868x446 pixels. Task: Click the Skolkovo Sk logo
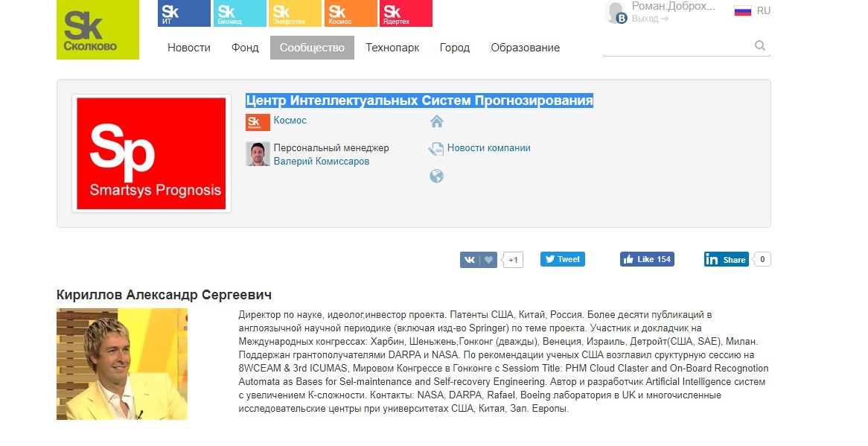[97, 30]
